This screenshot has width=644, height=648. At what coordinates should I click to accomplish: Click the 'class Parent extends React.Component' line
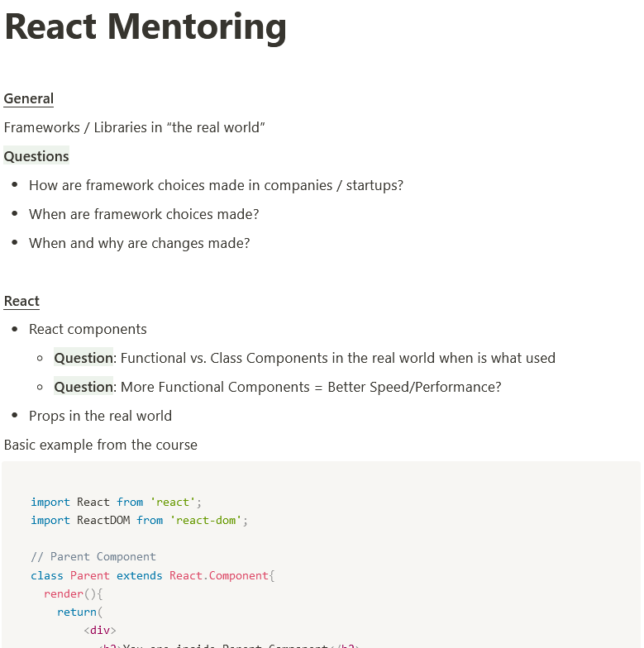152,575
